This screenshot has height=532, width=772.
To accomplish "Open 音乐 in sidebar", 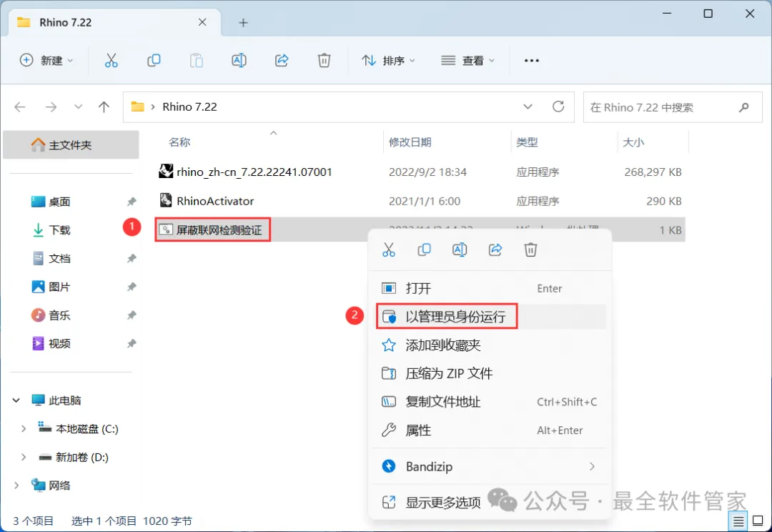I will click(x=59, y=315).
